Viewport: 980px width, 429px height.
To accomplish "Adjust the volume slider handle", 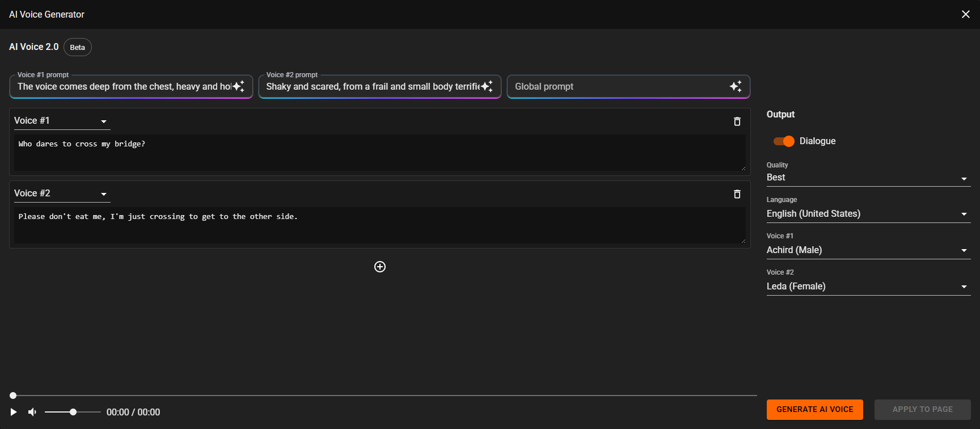I will pos(73,412).
